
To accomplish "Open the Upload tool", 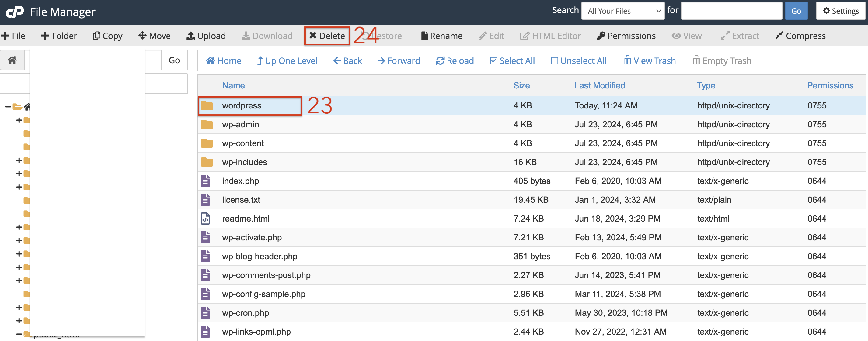I will tap(206, 36).
